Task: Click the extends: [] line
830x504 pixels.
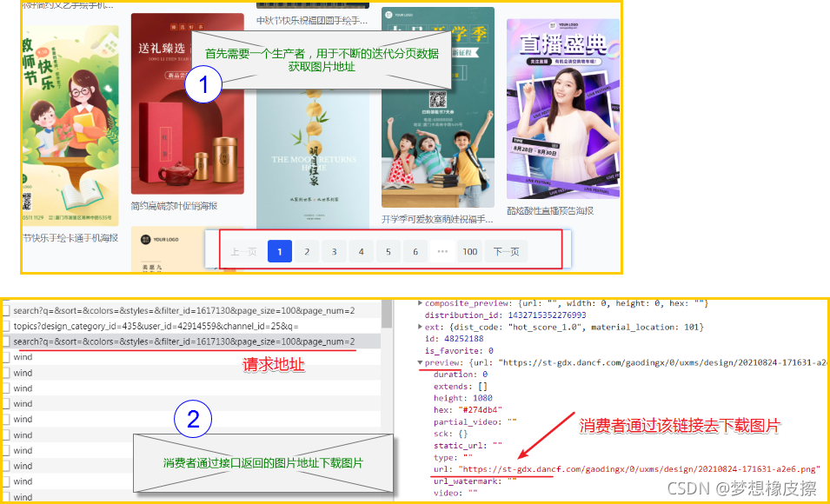Action: [x=461, y=387]
